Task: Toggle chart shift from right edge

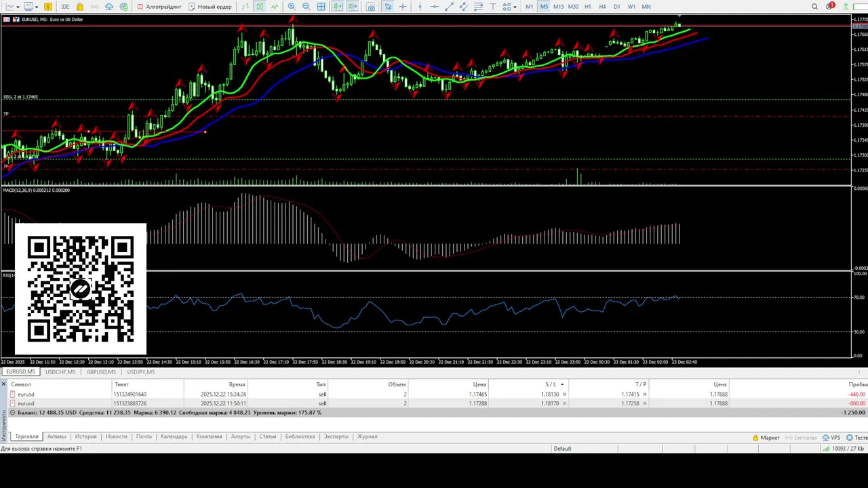Action: 353,7
